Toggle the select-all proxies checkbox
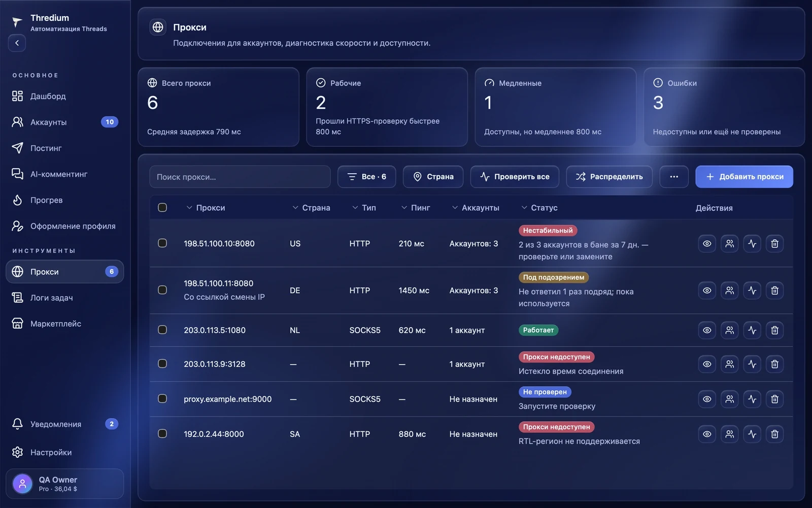Screen dimensions: 812x508 162,207
